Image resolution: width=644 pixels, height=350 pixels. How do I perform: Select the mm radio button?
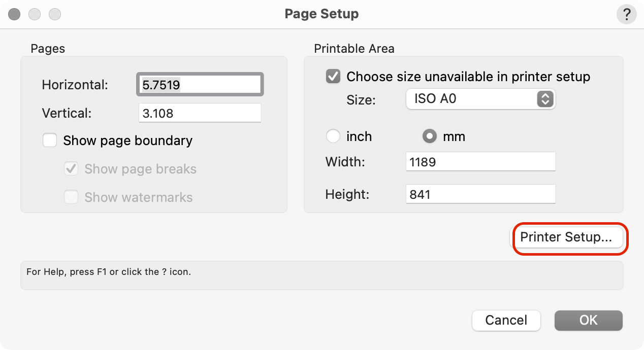[430, 136]
